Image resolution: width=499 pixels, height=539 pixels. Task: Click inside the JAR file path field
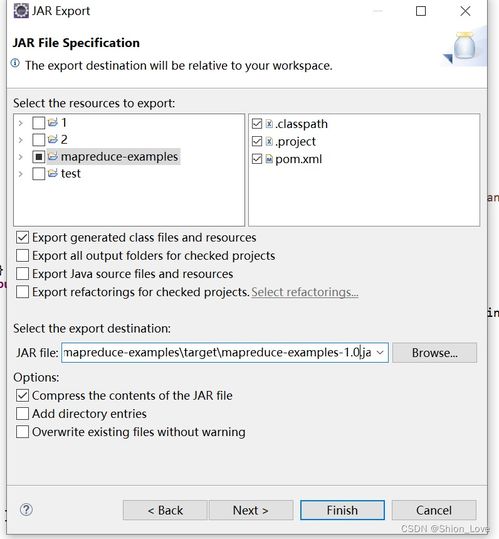[218, 352]
